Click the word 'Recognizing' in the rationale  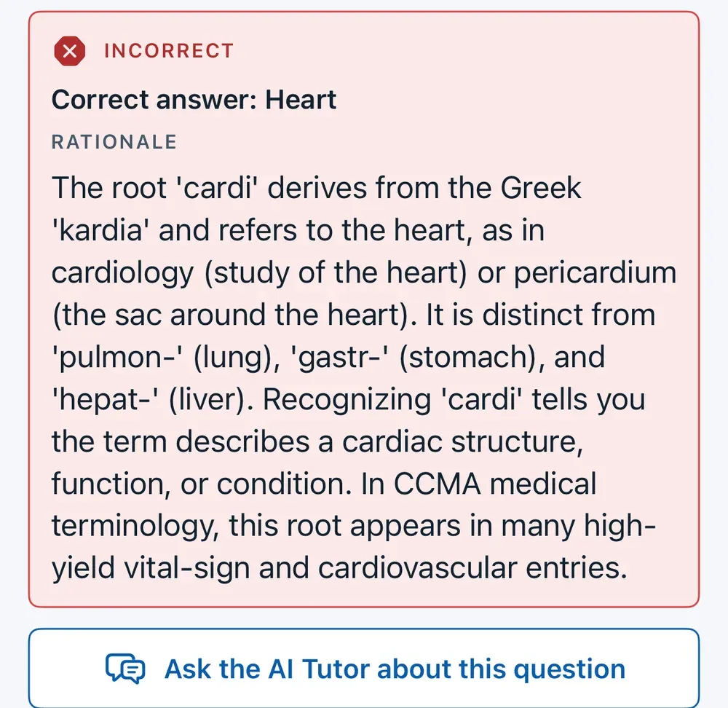(x=347, y=400)
